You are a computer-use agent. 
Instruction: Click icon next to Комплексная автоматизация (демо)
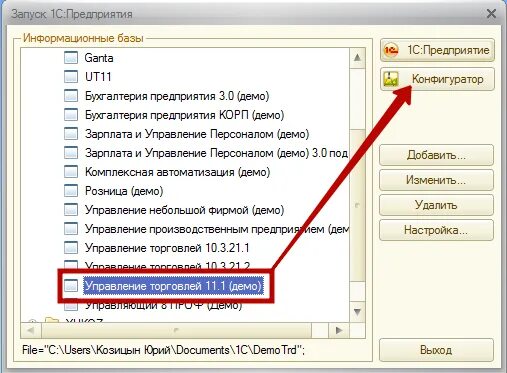click(71, 172)
